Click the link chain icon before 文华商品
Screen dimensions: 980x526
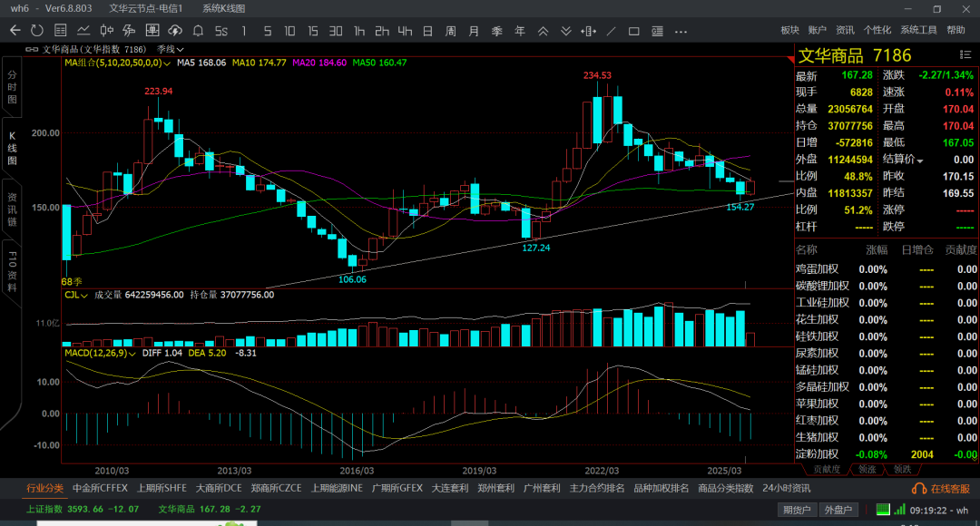pyautogui.click(x=31, y=49)
